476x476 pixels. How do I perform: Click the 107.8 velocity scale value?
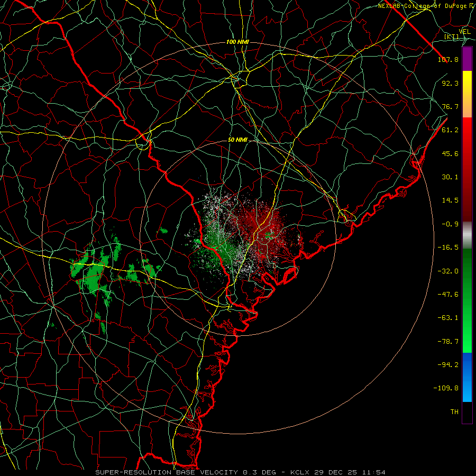448,59
